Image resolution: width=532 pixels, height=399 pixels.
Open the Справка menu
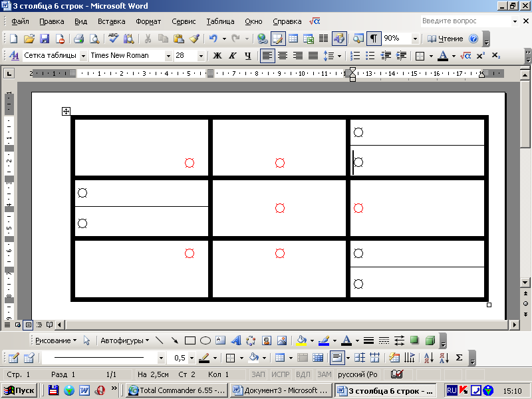point(287,21)
